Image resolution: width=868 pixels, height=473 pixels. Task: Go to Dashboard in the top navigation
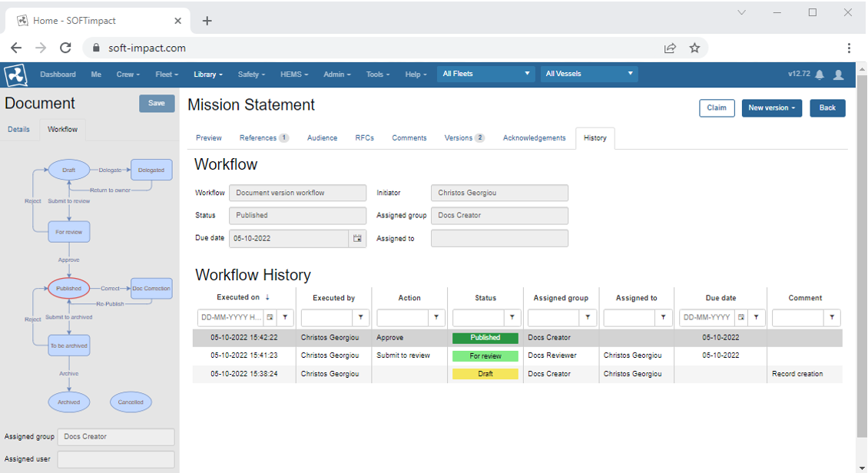58,74
